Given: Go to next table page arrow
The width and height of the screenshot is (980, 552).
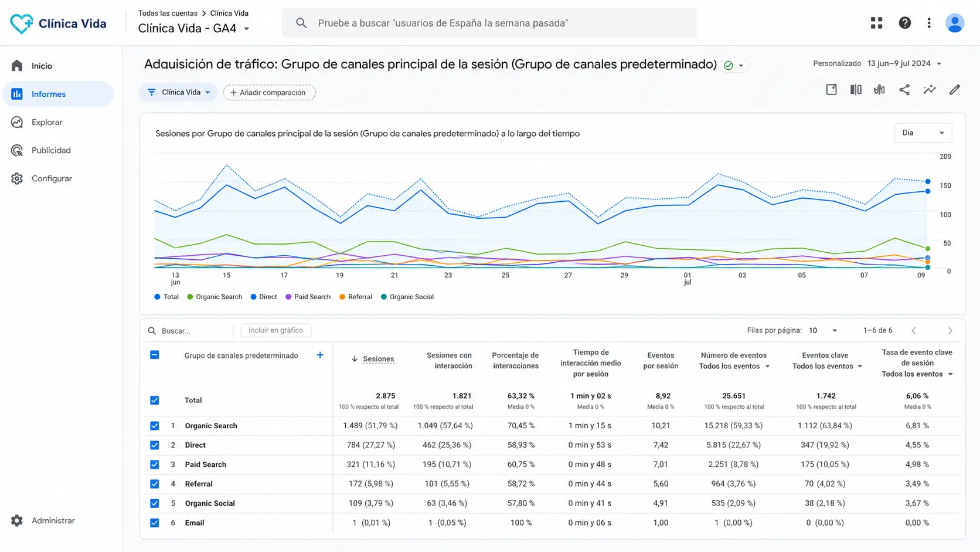Looking at the screenshot, I should click(x=950, y=330).
